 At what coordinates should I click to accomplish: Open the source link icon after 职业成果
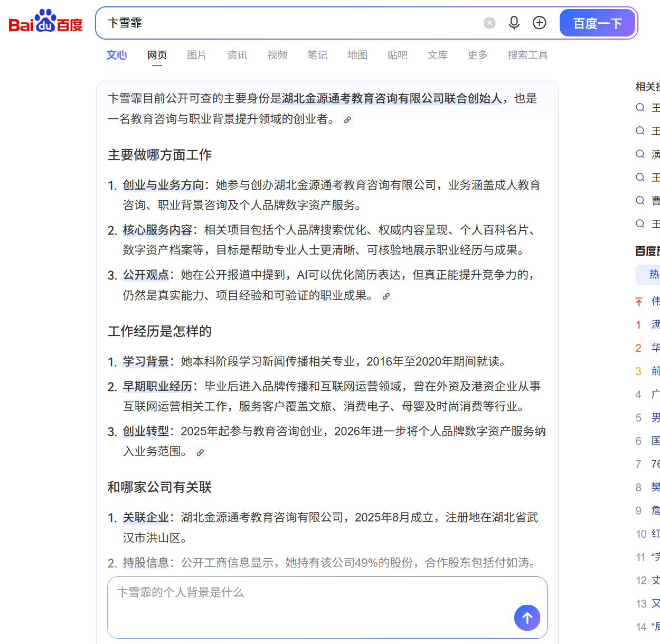tap(386, 296)
